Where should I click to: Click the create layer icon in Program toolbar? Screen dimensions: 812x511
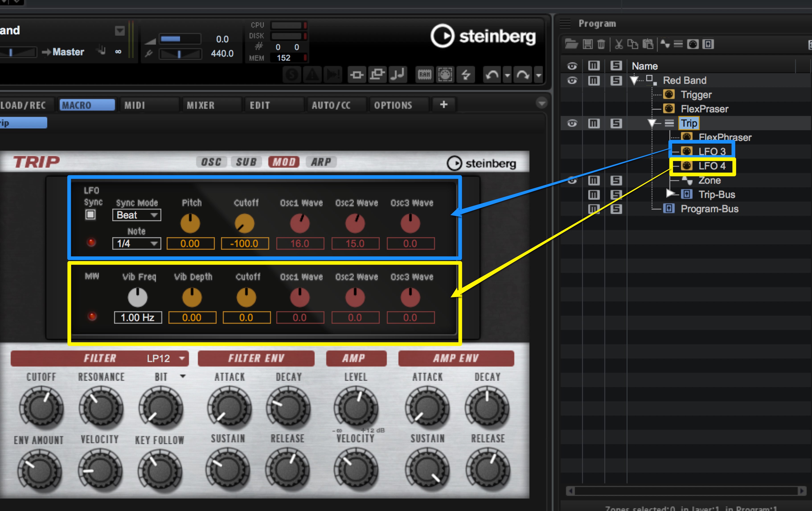coord(678,44)
